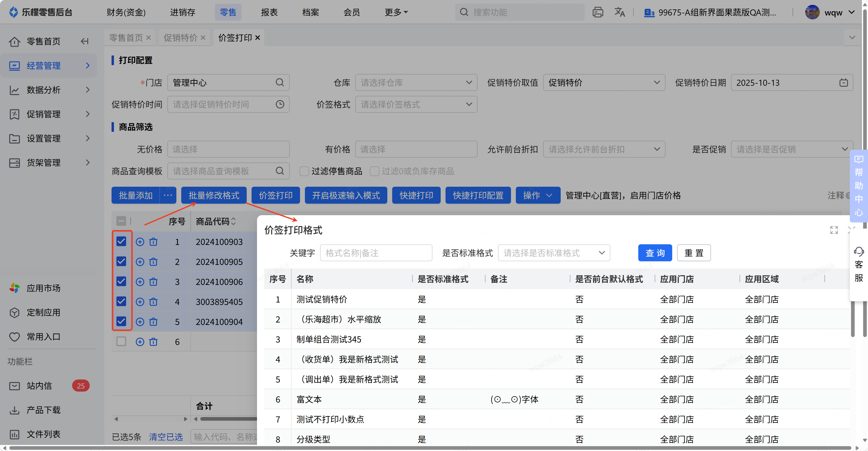This screenshot has height=451, width=868.
Task: Collapse the sidebar with arrow icon
Action: click(85, 42)
